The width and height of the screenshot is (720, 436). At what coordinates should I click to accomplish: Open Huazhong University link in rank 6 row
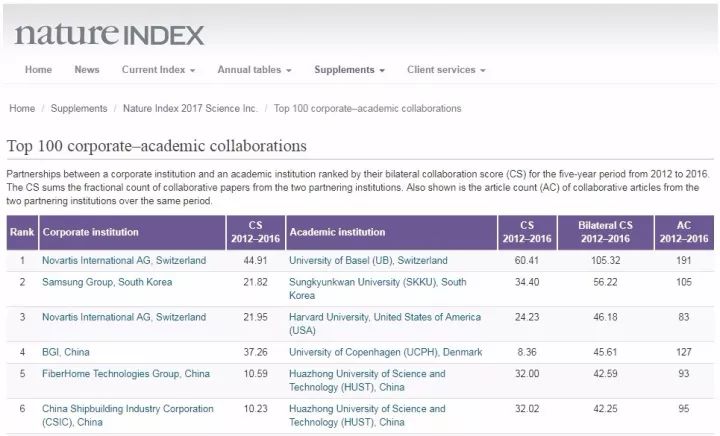(x=367, y=415)
